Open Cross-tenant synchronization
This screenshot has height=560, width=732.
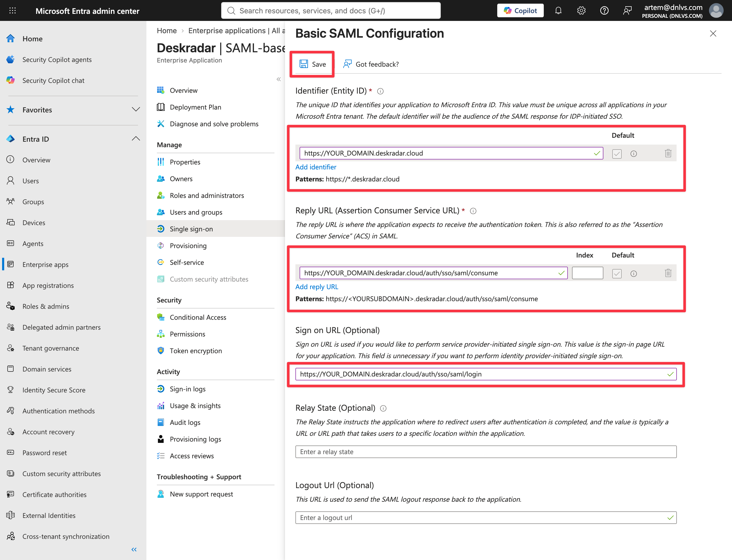[66, 537]
